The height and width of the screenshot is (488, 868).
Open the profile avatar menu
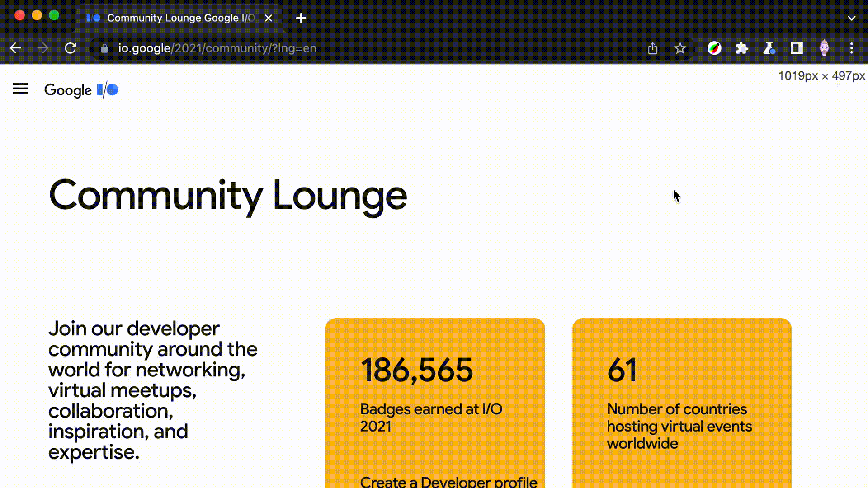click(x=824, y=48)
